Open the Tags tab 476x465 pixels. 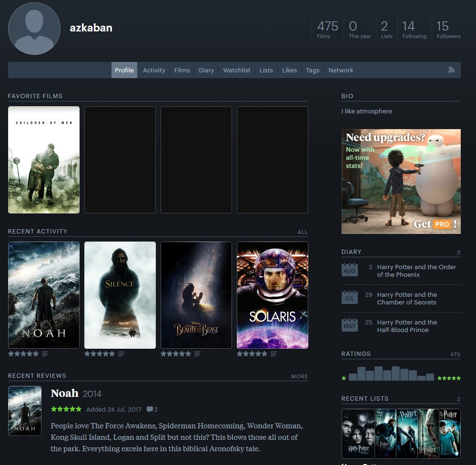(313, 70)
